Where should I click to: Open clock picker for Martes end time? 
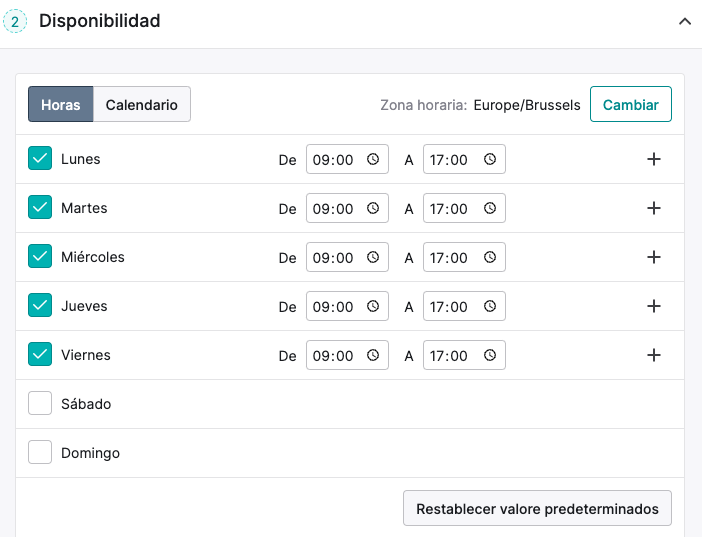tap(490, 208)
